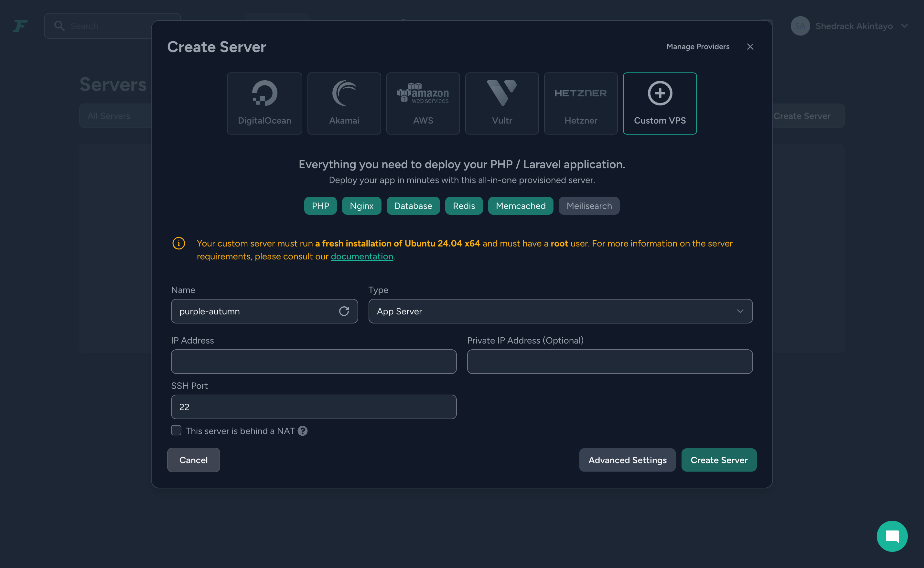
Task: Open Advanced Settings
Action: point(627,460)
